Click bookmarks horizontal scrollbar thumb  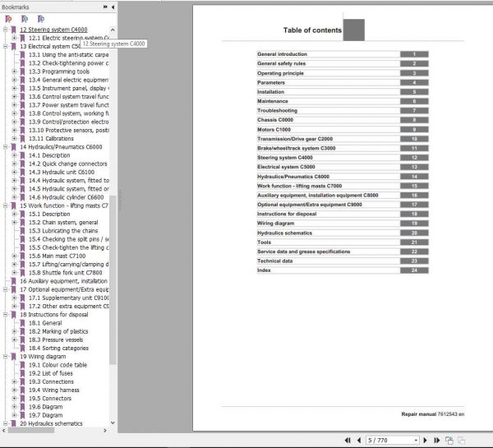(31, 431)
